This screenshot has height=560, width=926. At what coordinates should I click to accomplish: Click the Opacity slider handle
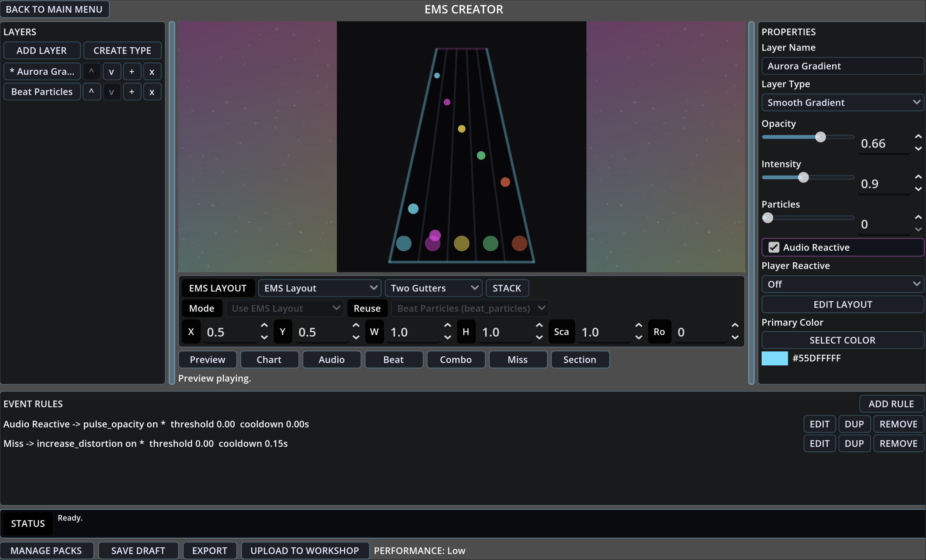point(820,137)
